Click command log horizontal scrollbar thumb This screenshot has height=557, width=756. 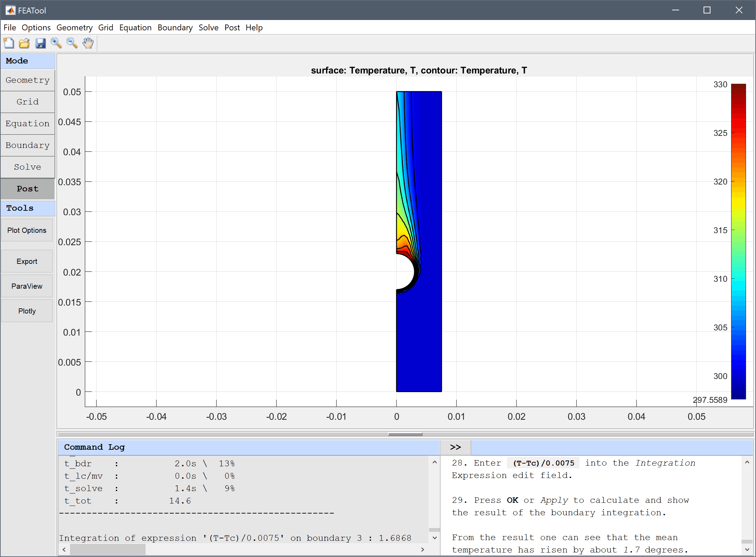coord(108,549)
